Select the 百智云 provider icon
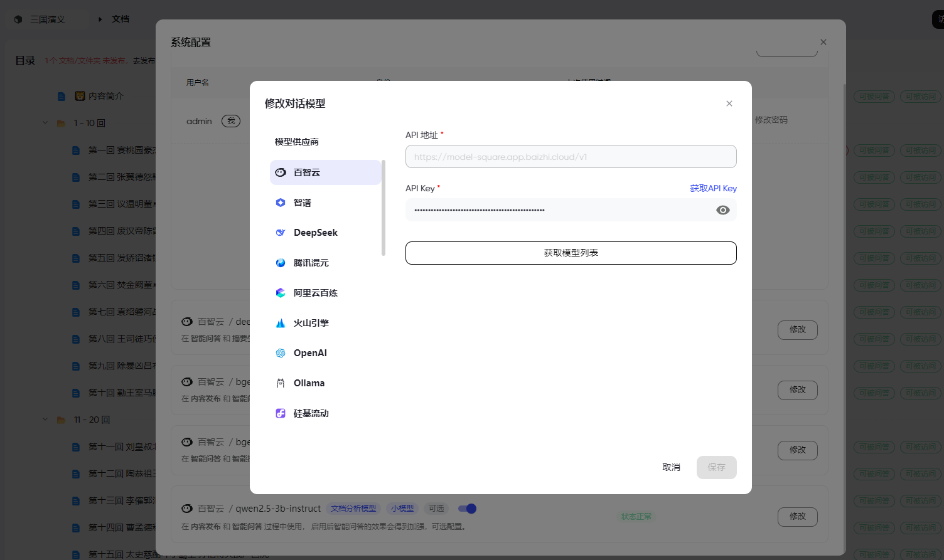Viewport: 944px width, 560px height. [281, 172]
